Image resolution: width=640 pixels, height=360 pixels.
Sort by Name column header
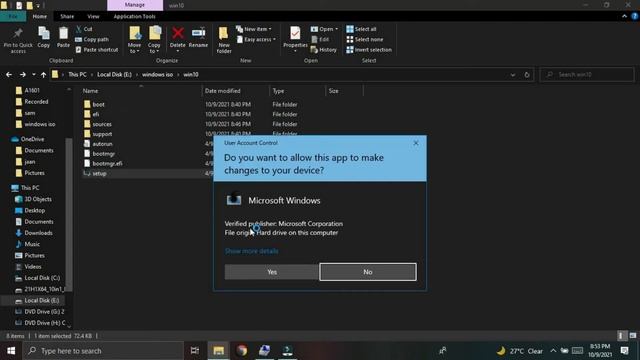coord(90,91)
